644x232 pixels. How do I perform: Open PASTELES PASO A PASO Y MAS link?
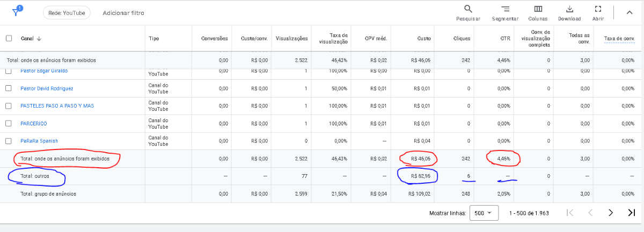coord(57,106)
